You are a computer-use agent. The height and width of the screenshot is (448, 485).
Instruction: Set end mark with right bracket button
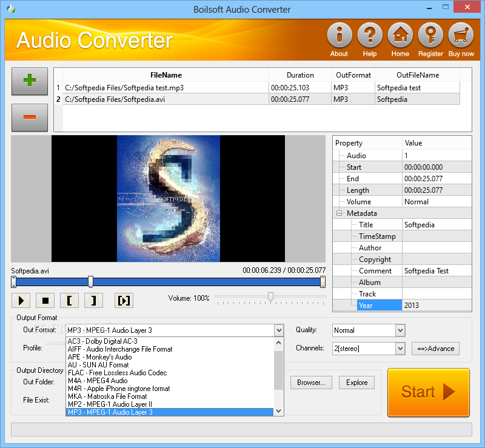(93, 301)
